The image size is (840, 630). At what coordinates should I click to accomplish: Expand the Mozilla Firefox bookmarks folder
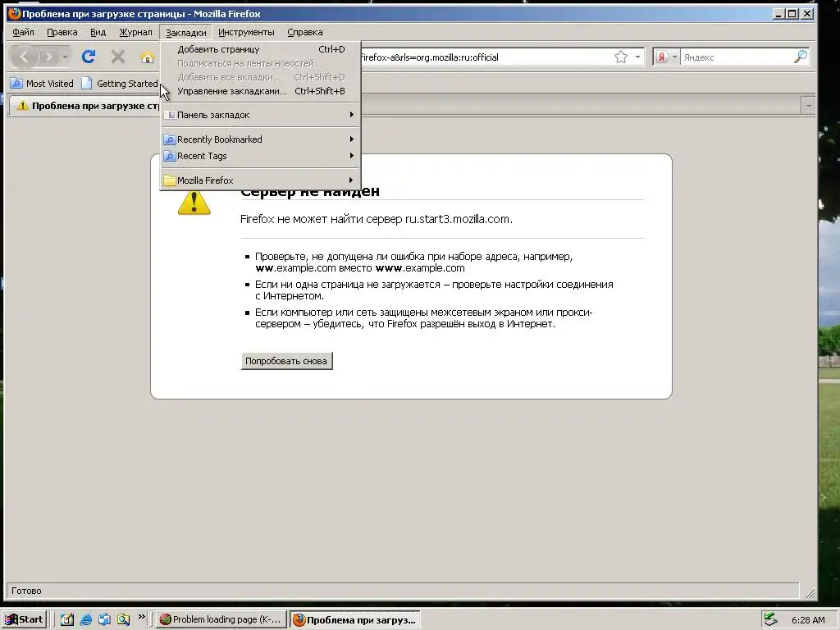coord(260,180)
